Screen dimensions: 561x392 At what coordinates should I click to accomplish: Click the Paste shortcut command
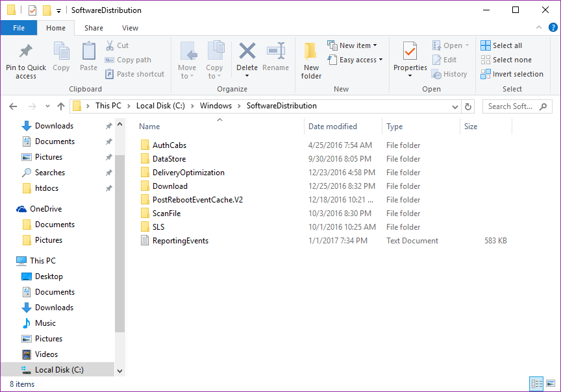tap(134, 74)
